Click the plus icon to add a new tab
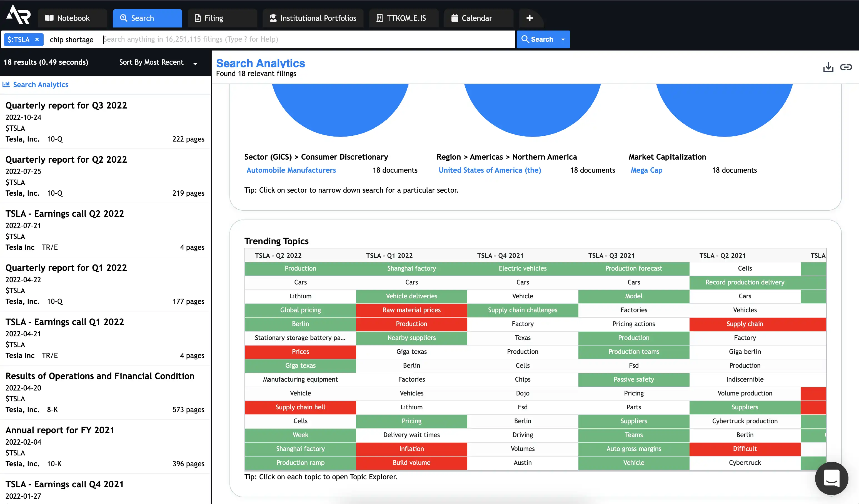 (x=530, y=17)
